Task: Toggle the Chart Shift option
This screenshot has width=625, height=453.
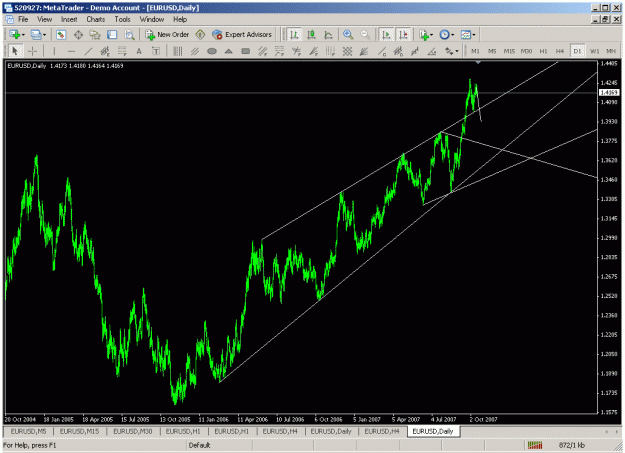Action: [x=403, y=35]
